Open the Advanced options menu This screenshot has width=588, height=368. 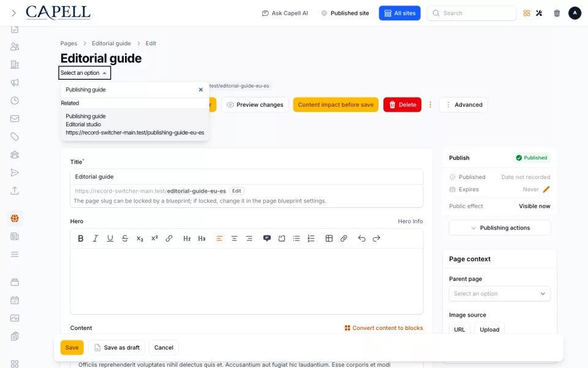coord(464,105)
